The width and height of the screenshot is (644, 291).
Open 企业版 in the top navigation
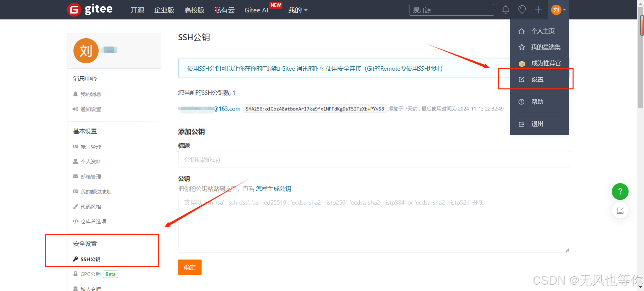tap(164, 10)
